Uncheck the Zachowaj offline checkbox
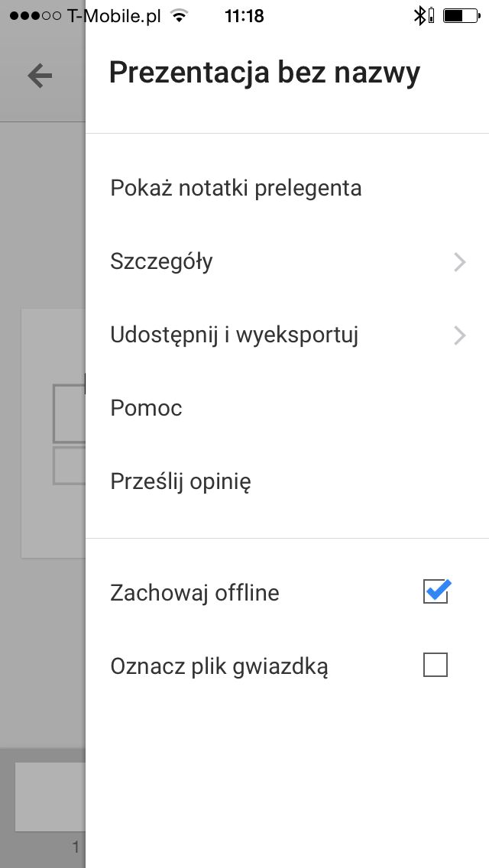 436,591
